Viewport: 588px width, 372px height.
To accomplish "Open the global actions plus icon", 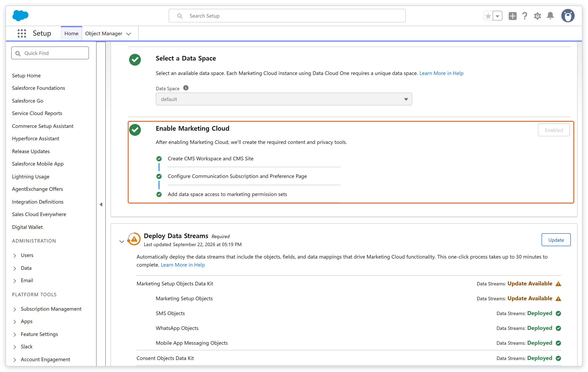I will [x=512, y=16].
